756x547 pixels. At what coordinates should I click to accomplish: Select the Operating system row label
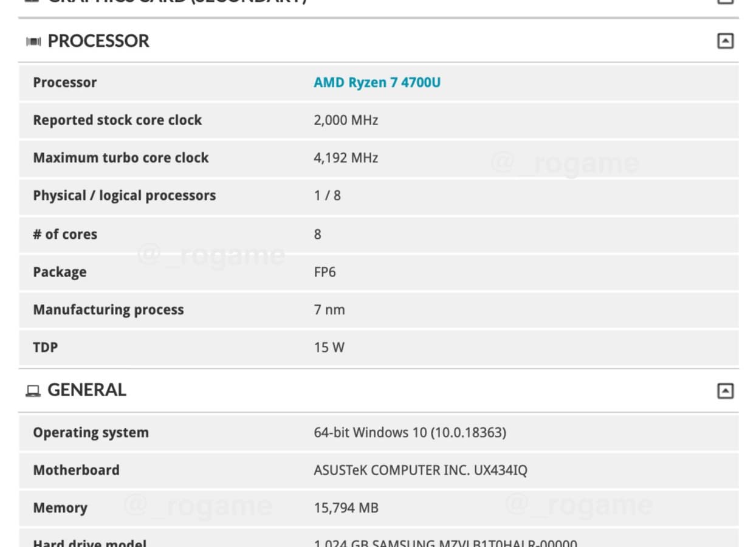(91, 433)
